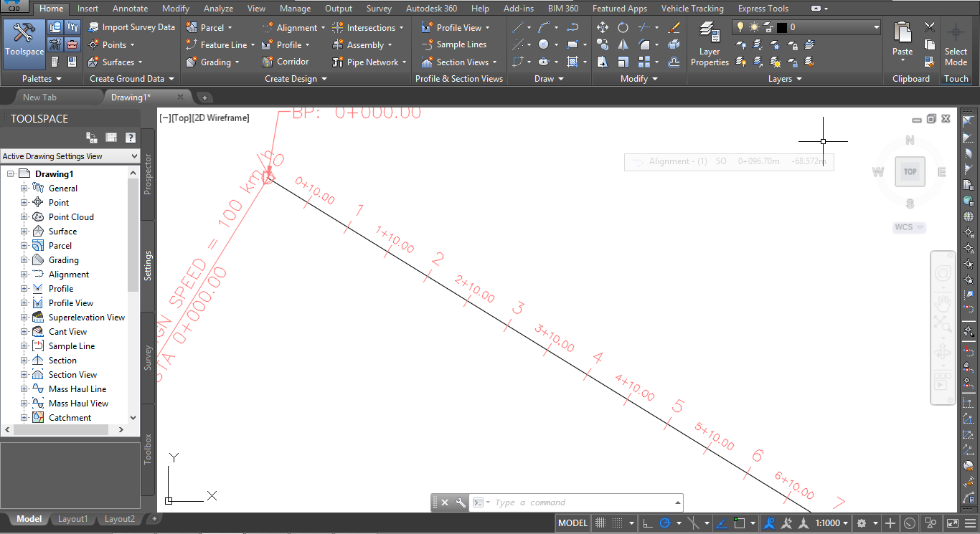The width and height of the screenshot is (980, 534).
Task: Click the Import Survey Data button
Action: tap(131, 27)
